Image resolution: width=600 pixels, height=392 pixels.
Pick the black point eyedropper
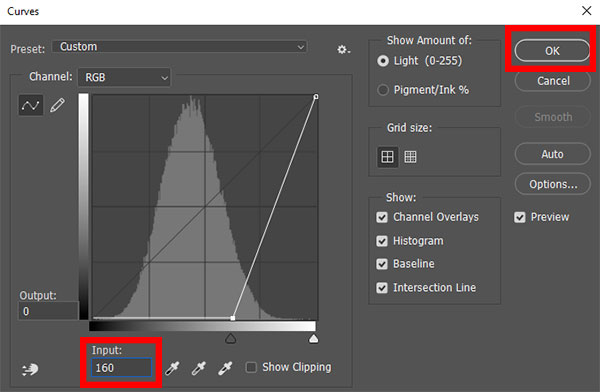172,368
